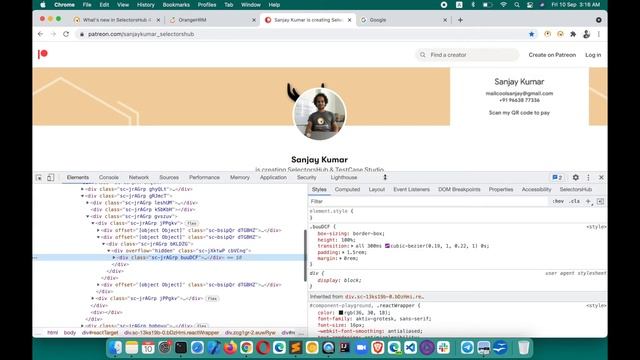Viewport: 640px width, 360px height.
Task: Select the div#reactTarget breadcrumb
Action: (x=100, y=333)
